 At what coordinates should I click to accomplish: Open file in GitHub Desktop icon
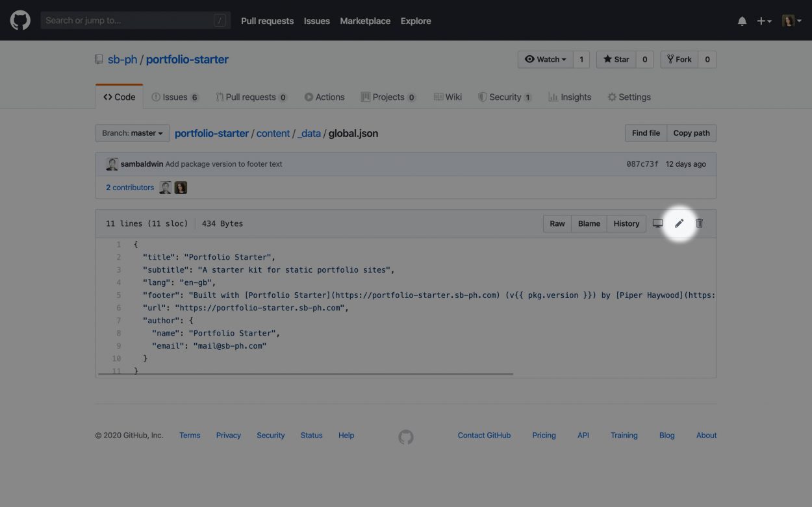(x=658, y=223)
